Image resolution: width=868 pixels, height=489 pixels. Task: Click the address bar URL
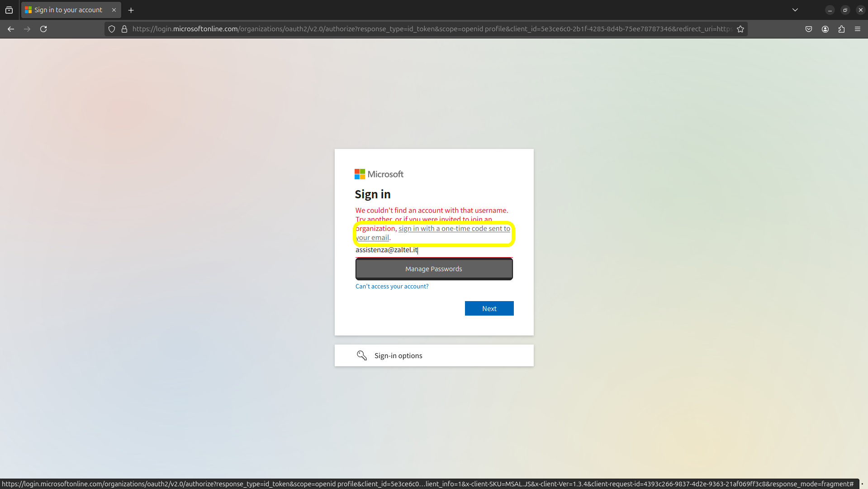pos(432,29)
